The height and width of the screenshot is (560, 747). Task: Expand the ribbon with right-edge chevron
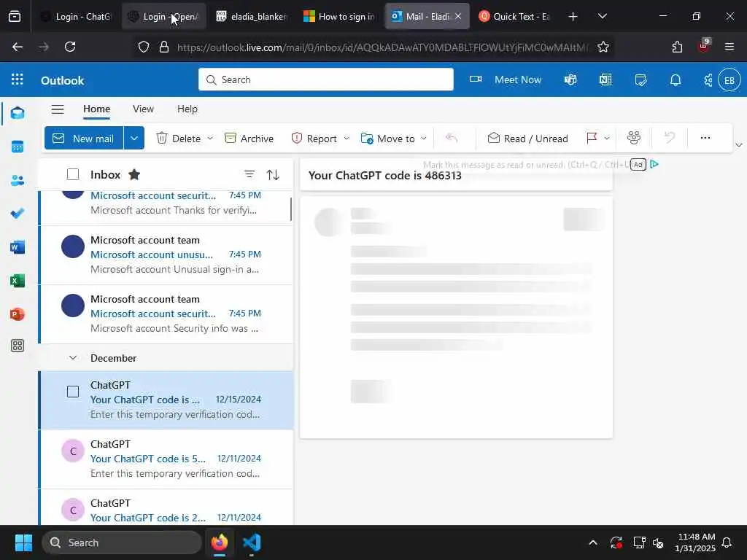click(739, 145)
